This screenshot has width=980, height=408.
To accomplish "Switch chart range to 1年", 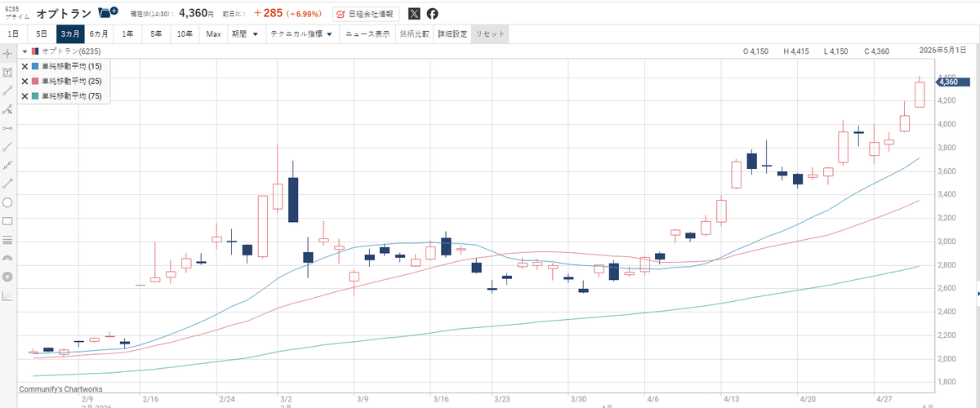I will 127,34.
